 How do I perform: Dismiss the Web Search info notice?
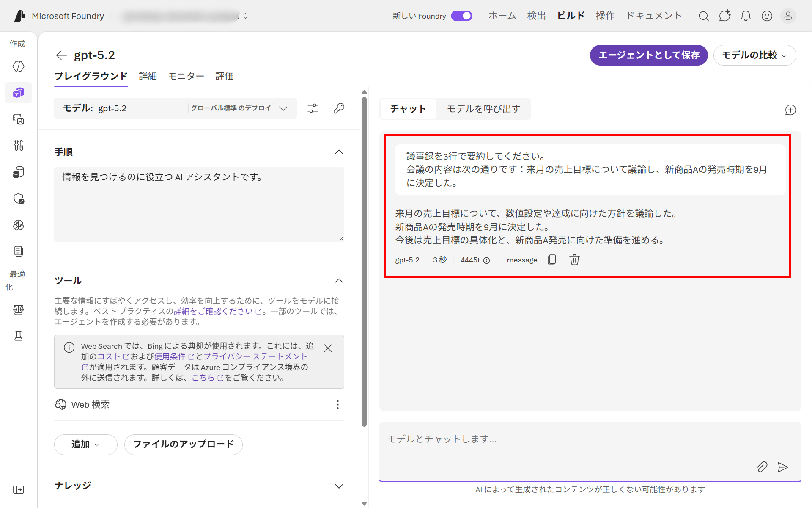click(x=328, y=348)
